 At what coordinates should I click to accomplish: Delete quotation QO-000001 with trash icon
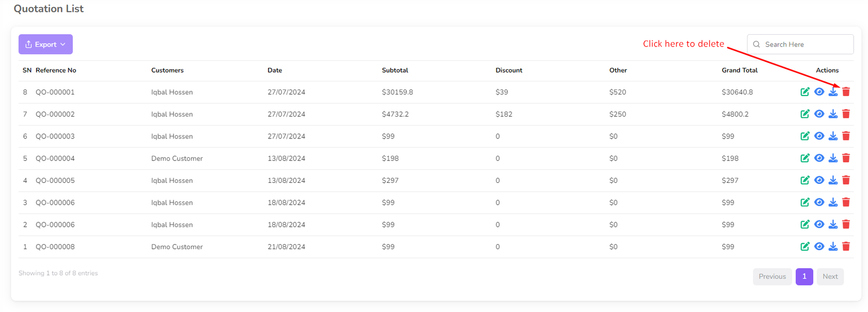(x=846, y=92)
